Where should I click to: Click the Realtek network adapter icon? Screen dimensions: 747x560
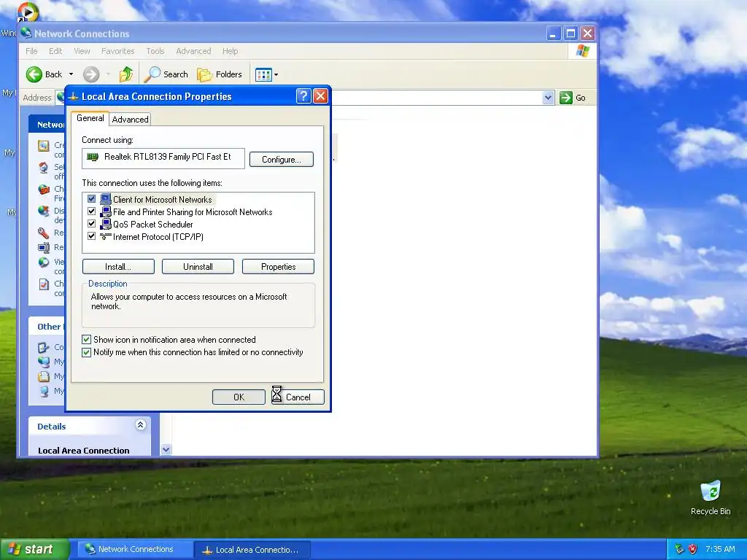pyautogui.click(x=93, y=157)
